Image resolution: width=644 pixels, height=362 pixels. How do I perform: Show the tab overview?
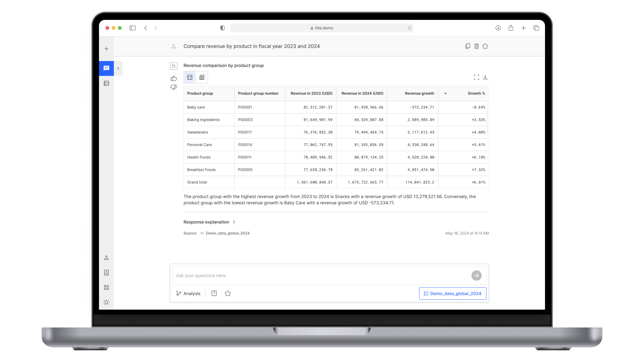(536, 28)
